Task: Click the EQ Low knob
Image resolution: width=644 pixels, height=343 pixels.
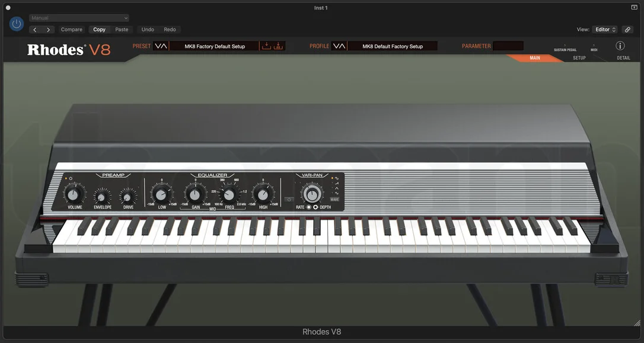Action: tap(161, 195)
